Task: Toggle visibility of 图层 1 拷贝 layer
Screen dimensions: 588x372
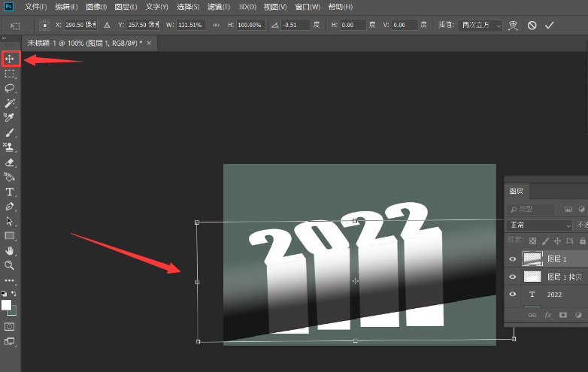Action: (513, 277)
